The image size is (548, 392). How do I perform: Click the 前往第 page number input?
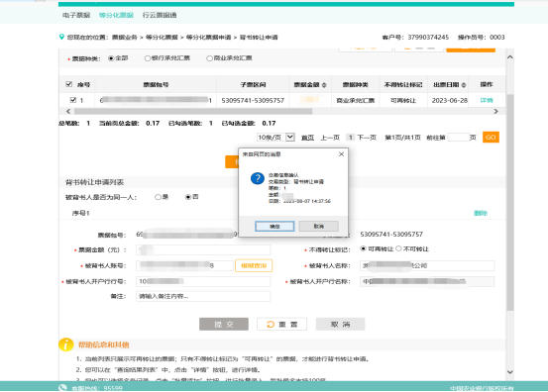click(x=459, y=138)
